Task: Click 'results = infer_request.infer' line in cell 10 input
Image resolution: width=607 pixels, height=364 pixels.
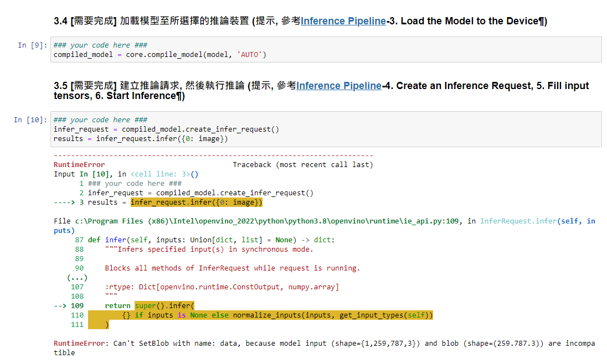Action: (141, 138)
